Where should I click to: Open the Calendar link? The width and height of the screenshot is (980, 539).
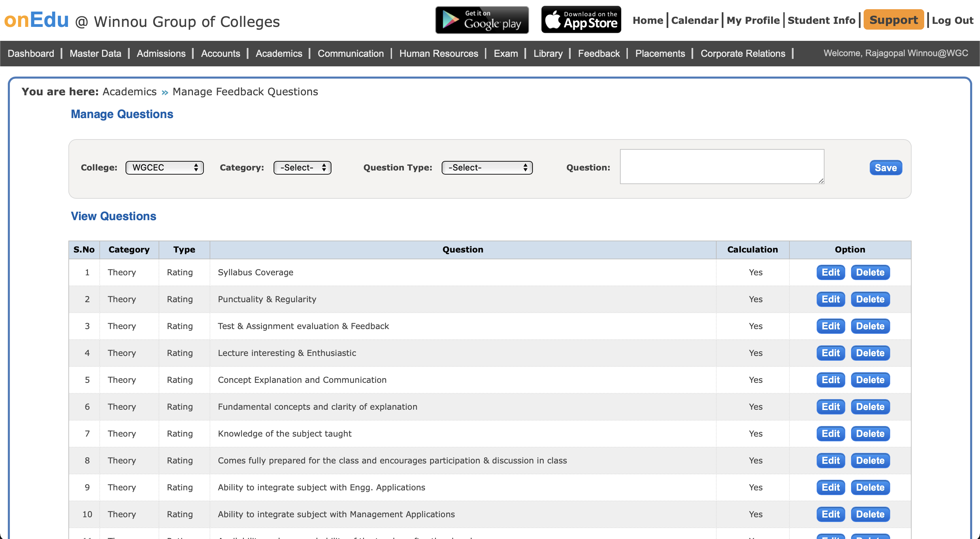point(694,20)
